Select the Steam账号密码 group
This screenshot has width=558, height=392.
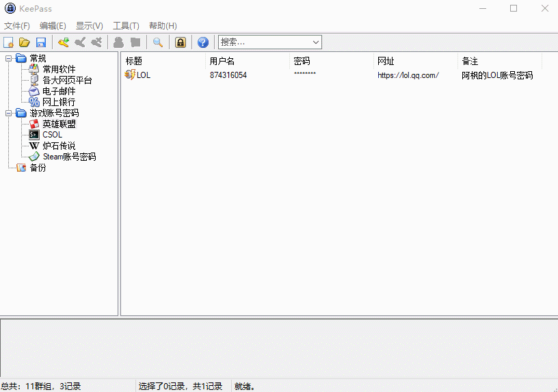tap(69, 157)
